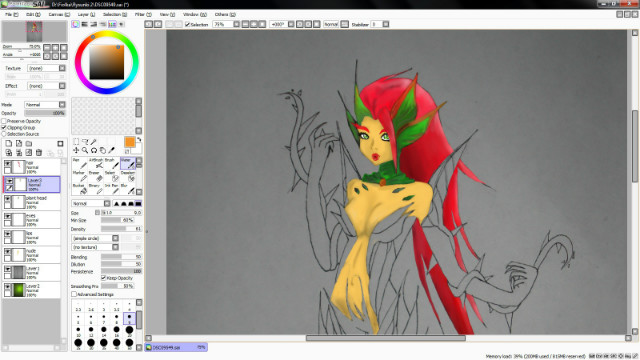Open the zoom percentage dropdown in toolbar
This screenshot has height=360, width=640.
coord(236,24)
